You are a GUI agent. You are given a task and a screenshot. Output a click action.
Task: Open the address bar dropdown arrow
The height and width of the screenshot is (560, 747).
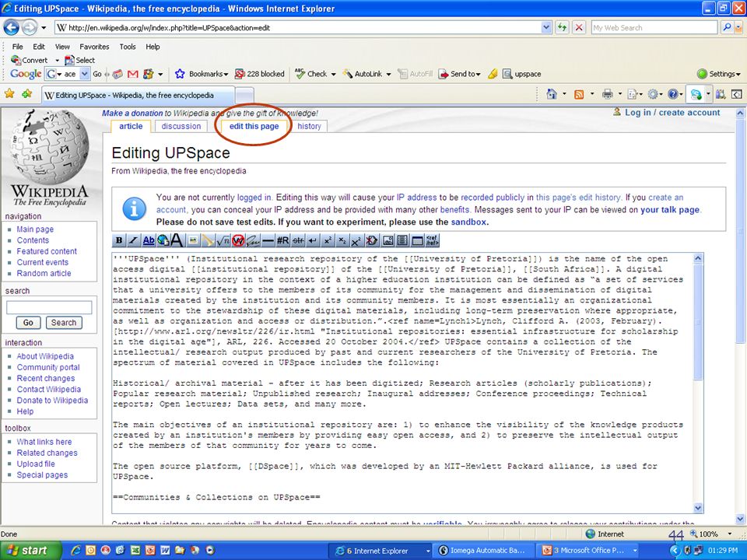(546, 28)
